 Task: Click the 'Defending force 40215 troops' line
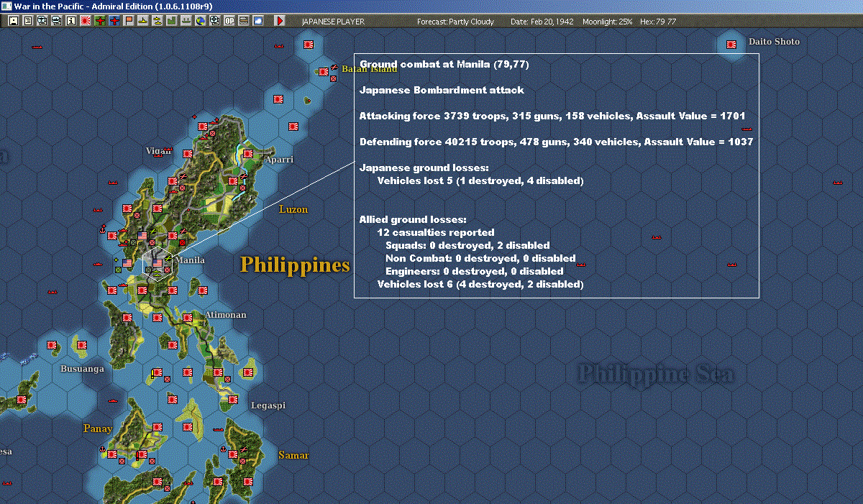[556, 142]
